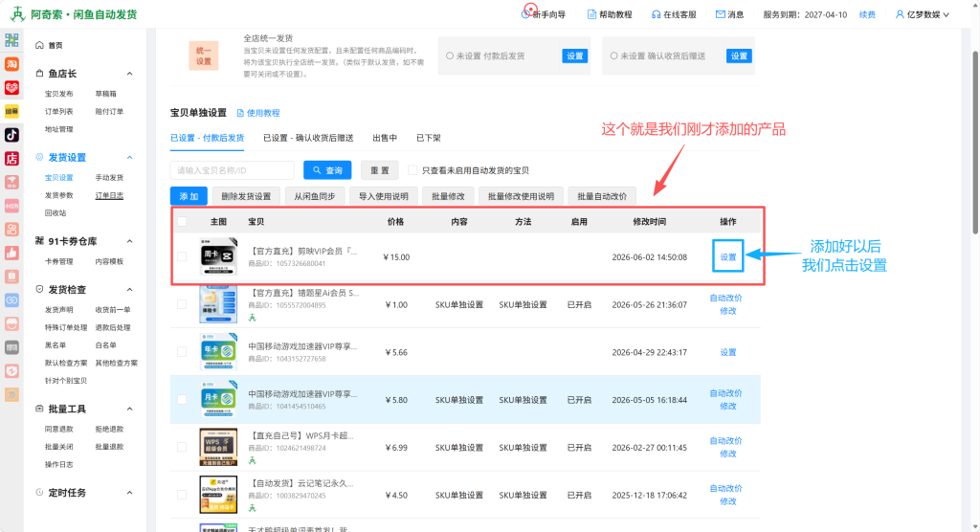The image size is (980, 532).
Task: Check the WPS月卡 row checkbox
Action: tap(182, 447)
